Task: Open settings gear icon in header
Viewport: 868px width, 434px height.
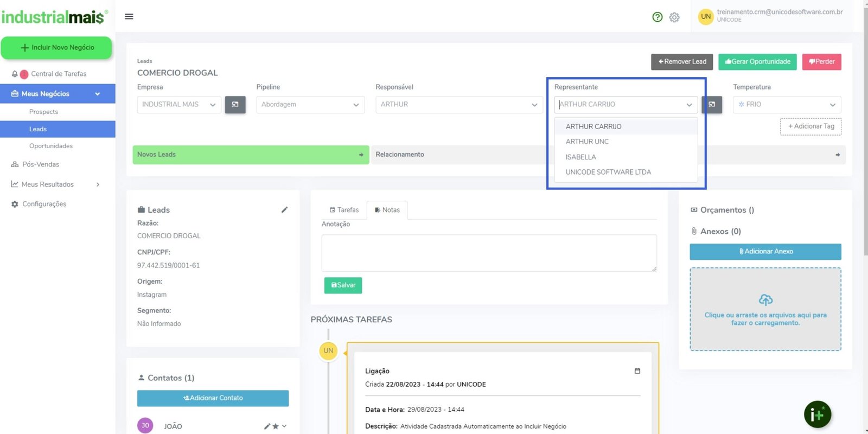Action: click(674, 17)
